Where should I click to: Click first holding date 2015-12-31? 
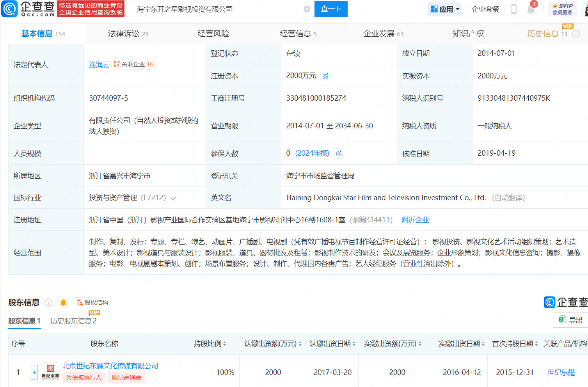click(515, 373)
